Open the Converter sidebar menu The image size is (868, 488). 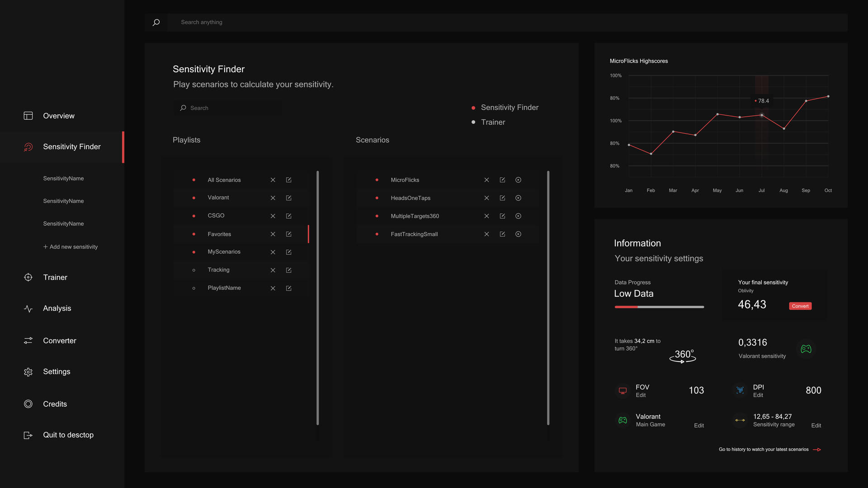coord(59,341)
